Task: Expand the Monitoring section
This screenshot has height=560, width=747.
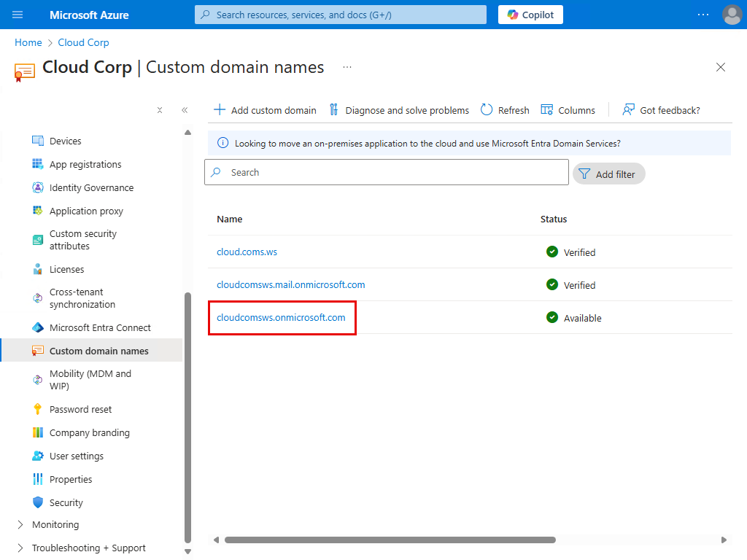Action: pyautogui.click(x=20, y=524)
